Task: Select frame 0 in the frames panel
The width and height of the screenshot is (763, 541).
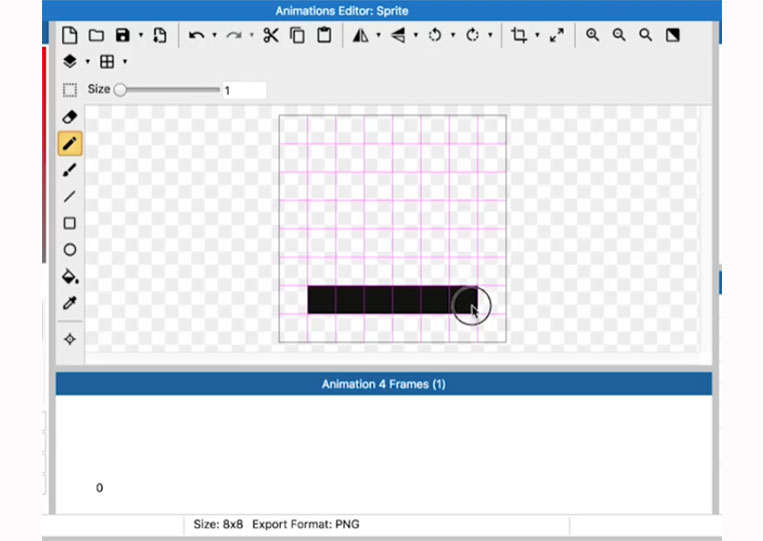Action: click(99, 488)
